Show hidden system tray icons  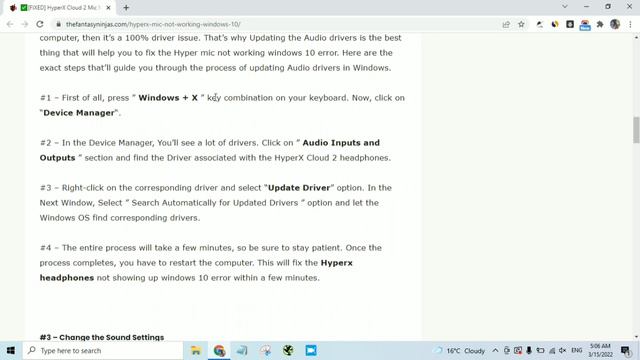click(x=495, y=351)
